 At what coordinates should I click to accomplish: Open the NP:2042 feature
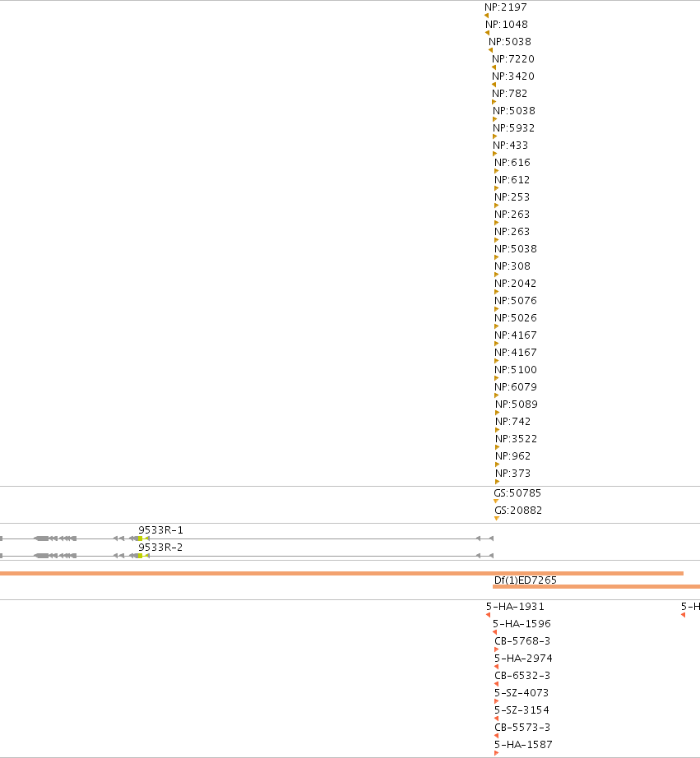pyautogui.click(x=515, y=284)
